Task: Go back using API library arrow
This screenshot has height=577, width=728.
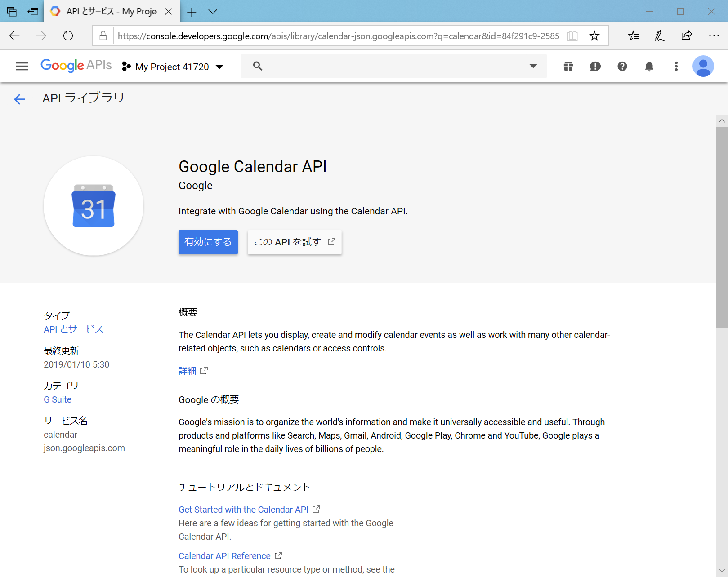Action: 19,99
